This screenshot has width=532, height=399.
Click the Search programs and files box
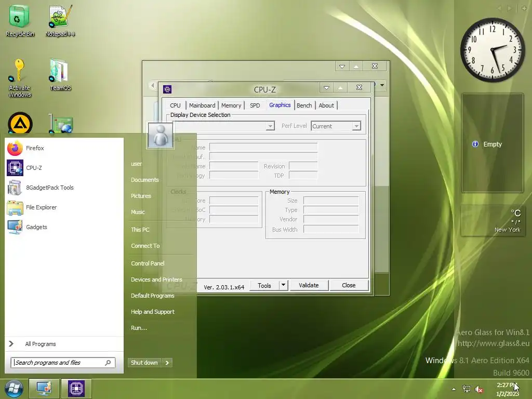(63, 363)
